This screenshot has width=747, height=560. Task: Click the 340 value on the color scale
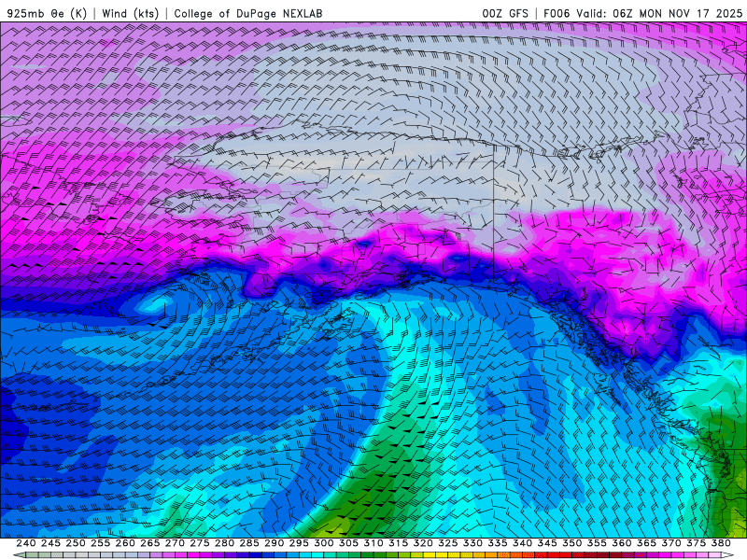click(522, 543)
